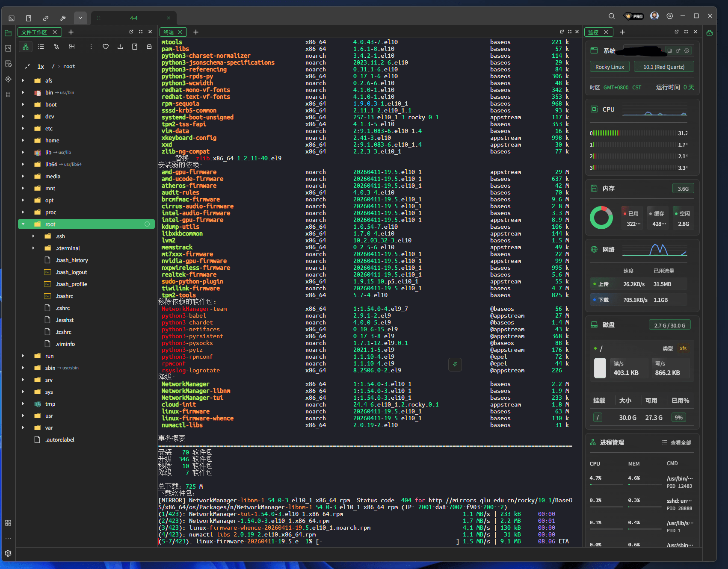
Task: Toggle the dashed selection icon in file toolbar
Action: [72, 47]
